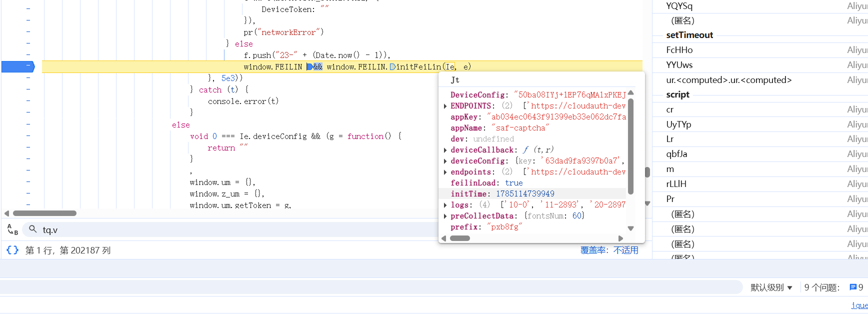Click the popup's scroll-up arrow
This screenshot has width=868, height=317.
pyautogui.click(x=631, y=92)
